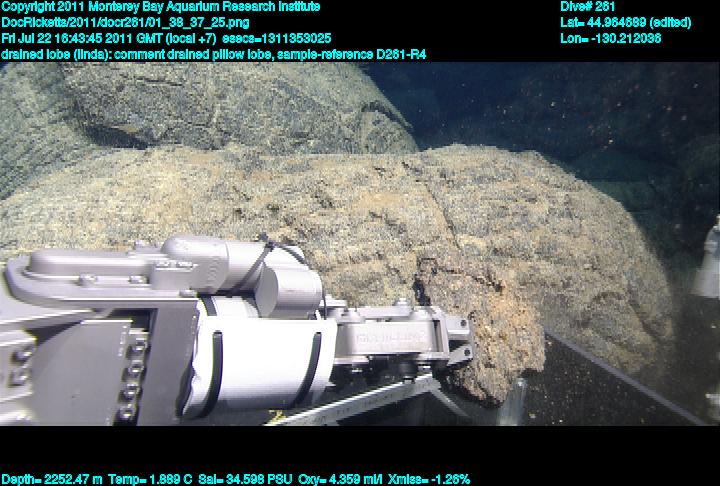Click the copyright text 'Copyright 2011 Monterey Bay Aquarium Research Institute'
Viewport: 720px width, 486px height.
[161, 7]
